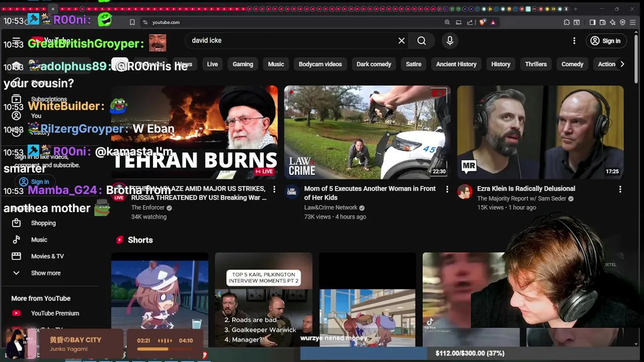Clear the search box with the X icon
This screenshot has height=362, width=644.
[401, 41]
